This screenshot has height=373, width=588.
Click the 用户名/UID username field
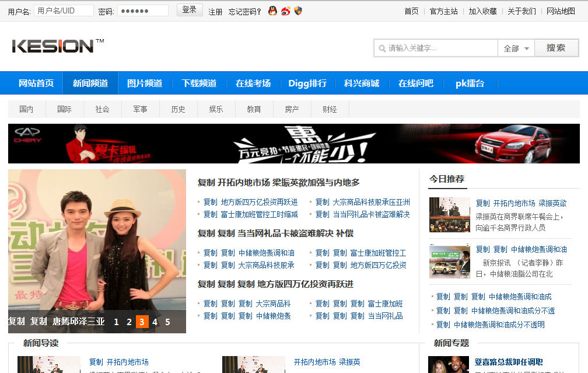point(64,11)
